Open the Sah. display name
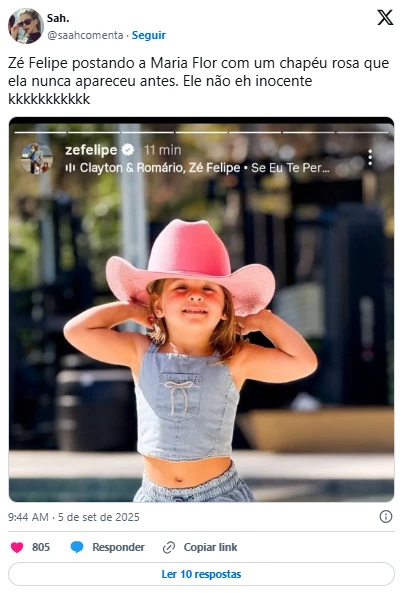Viewport: 402px width, 593px height. pyautogui.click(x=58, y=18)
